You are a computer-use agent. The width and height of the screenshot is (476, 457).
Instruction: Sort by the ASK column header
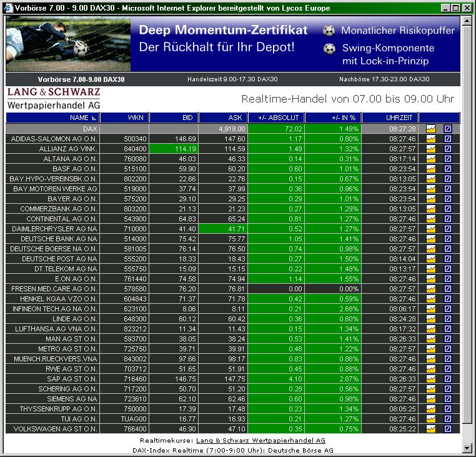(224, 118)
